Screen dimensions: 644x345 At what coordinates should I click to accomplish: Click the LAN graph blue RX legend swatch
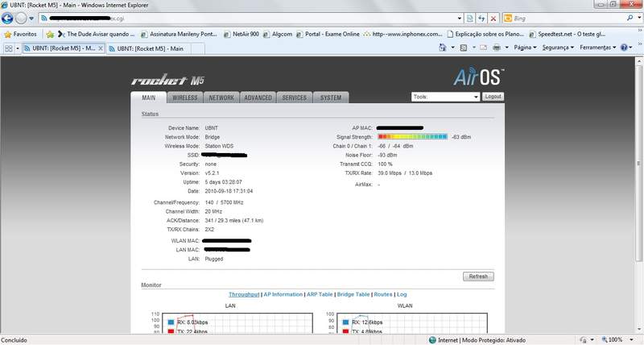pyautogui.click(x=171, y=322)
